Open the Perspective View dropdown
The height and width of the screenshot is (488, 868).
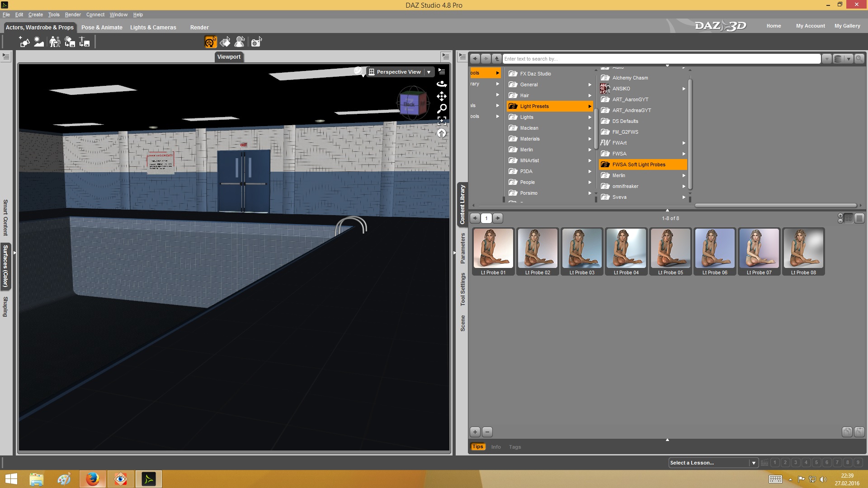(x=429, y=72)
